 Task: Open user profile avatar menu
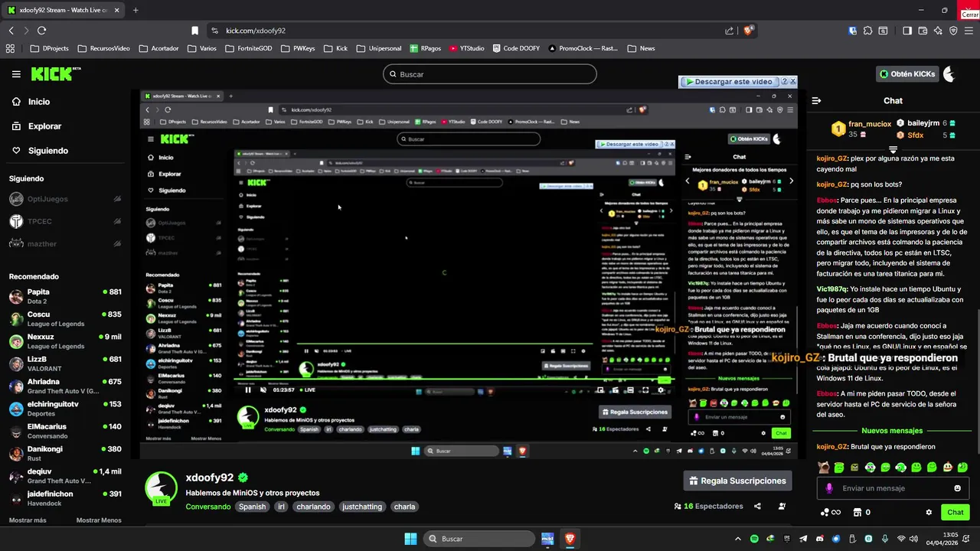949,74
